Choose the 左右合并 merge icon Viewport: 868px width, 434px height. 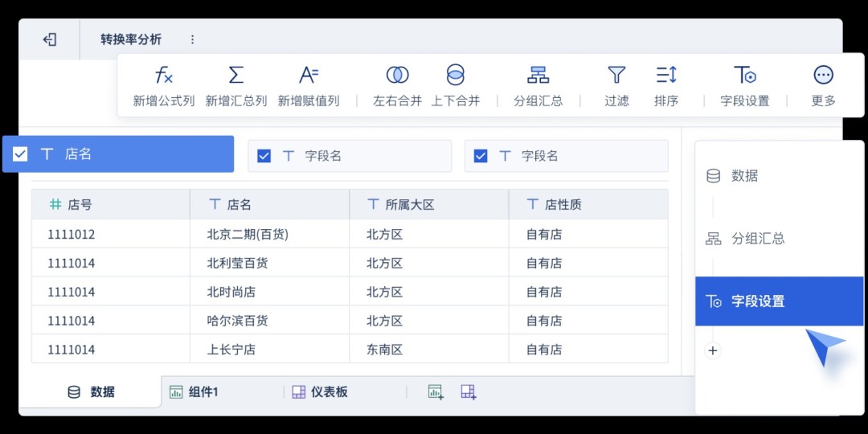point(397,76)
